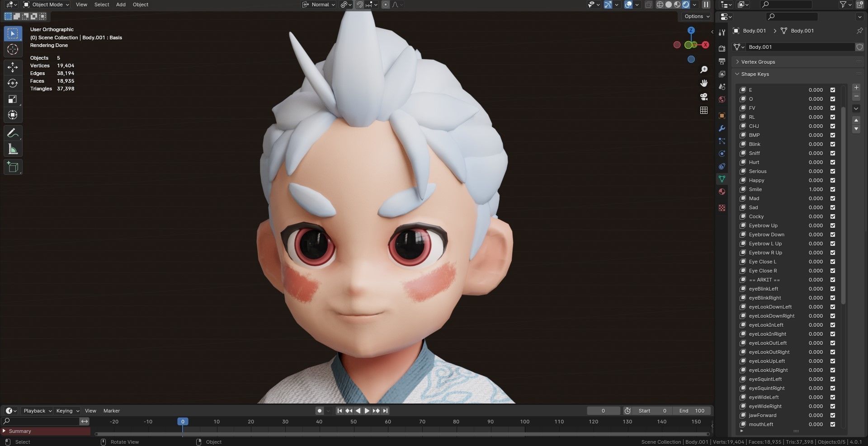Uncheck the jawForward checkbox
Viewport: 868px width, 446px height.
pos(833,415)
